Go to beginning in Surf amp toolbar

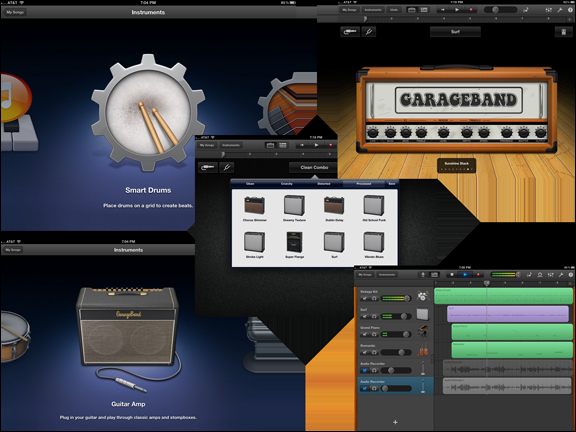pos(443,10)
